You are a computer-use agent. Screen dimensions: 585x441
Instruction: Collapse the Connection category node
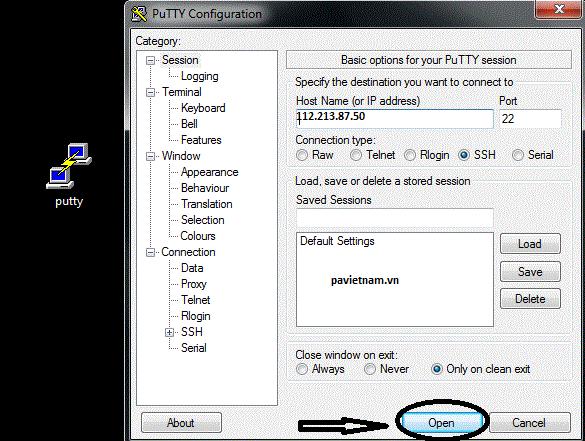tap(150, 253)
